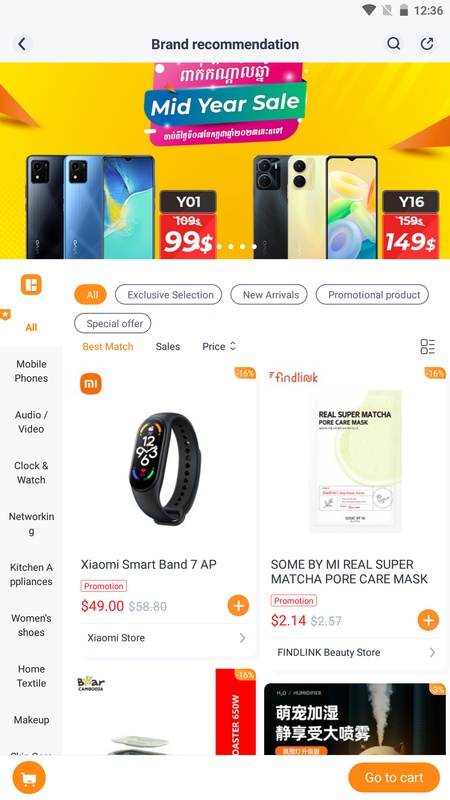The height and width of the screenshot is (800, 450).
Task: Go to cart
Action: tap(394, 778)
